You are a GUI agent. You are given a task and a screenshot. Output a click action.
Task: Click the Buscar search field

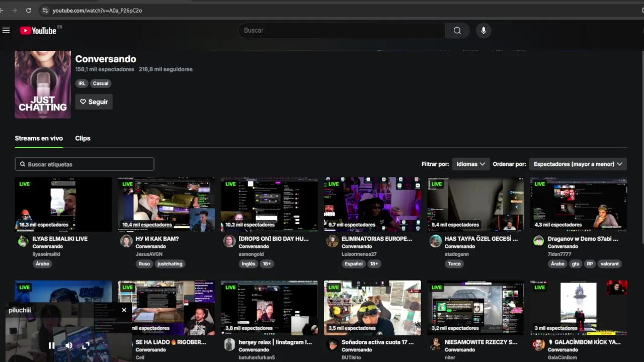(x=342, y=31)
